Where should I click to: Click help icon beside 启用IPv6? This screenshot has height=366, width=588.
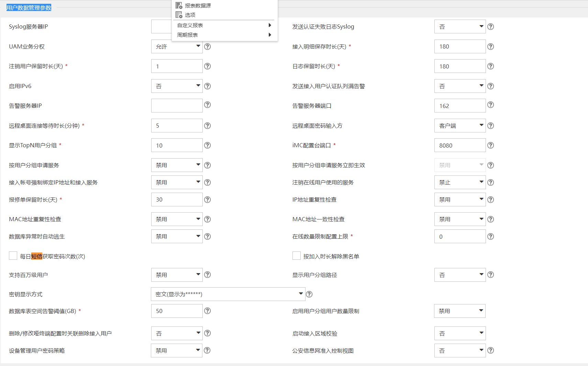click(x=208, y=86)
